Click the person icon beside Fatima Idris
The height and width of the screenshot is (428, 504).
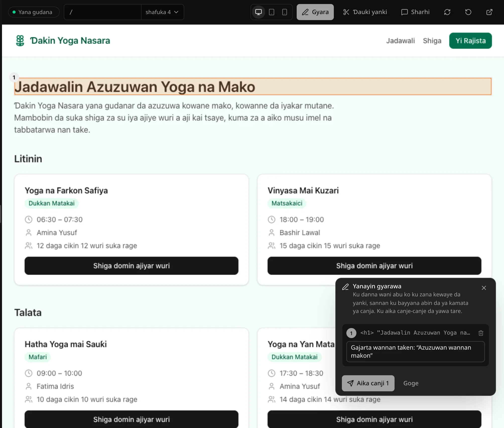(29, 386)
